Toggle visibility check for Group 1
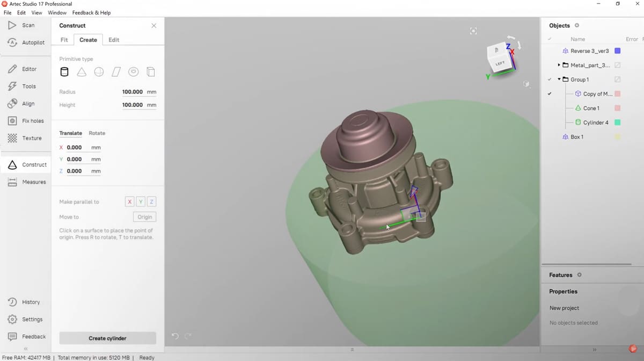This screenshot has height=361, width=644. pyautogui.click(x=550, y=80)
